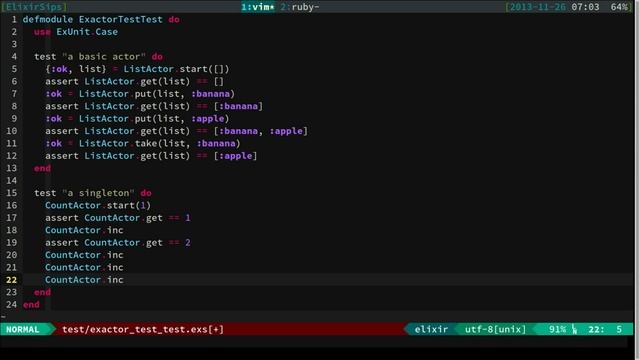Click the utf-8[unix] encoding segment
This screenshot has width=640, height=360.
[x=496, y=329]
